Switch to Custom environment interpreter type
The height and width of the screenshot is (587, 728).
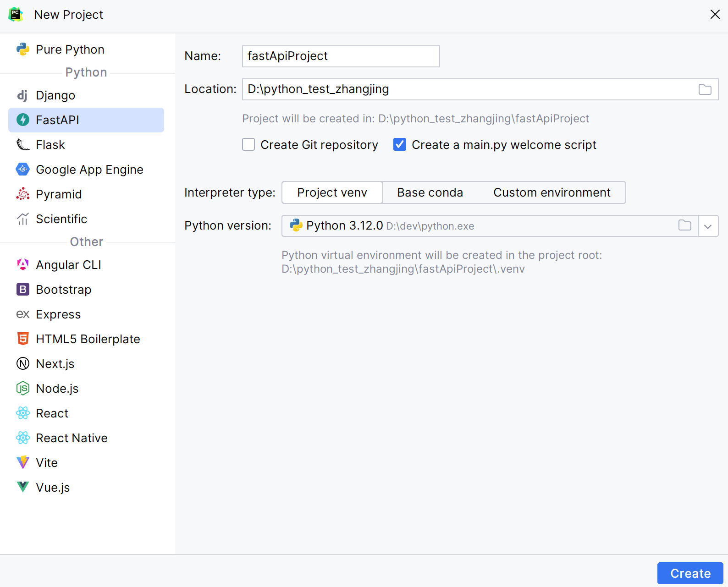coord(552,192)
